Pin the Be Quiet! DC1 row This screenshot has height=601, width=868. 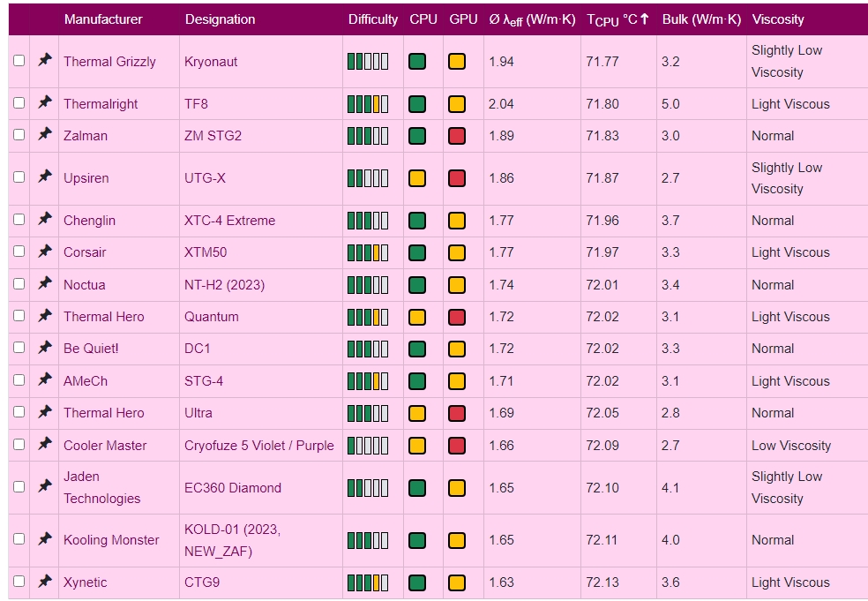[45, 348]
